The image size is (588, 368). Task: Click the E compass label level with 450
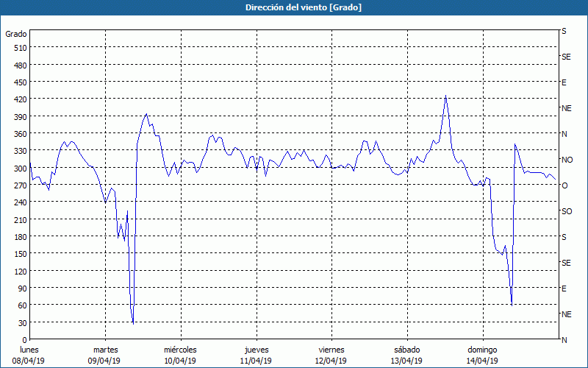(564, 82)
